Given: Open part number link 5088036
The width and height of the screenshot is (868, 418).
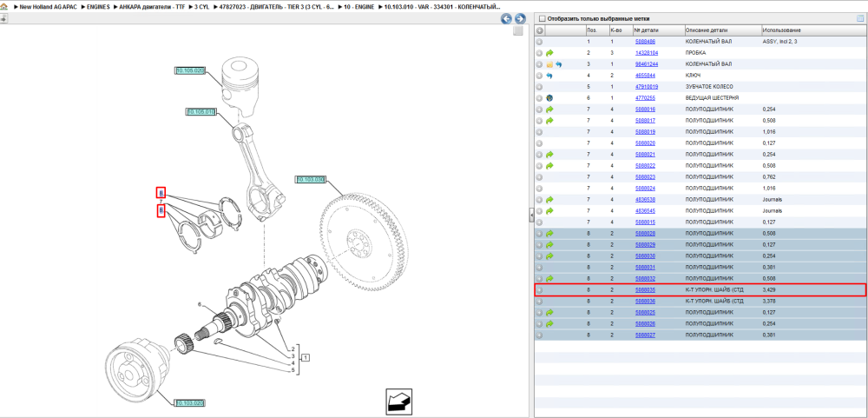Looking at the screenshot, I should coord(645,302).
